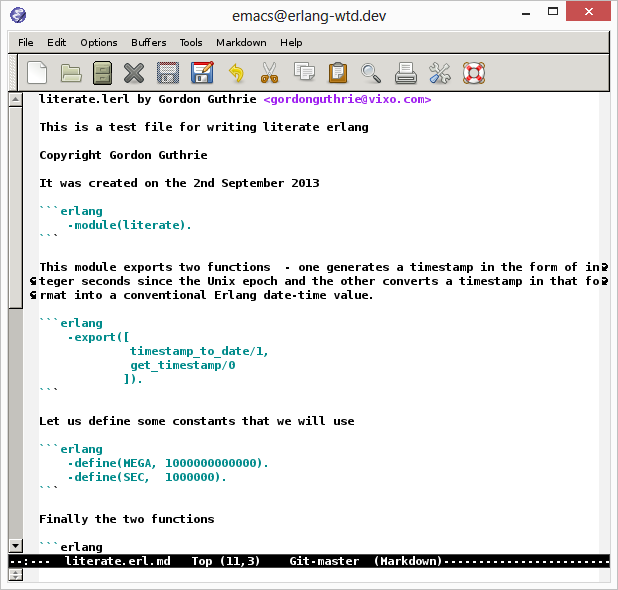Click the scrollbar down arrow

(15, 546)
